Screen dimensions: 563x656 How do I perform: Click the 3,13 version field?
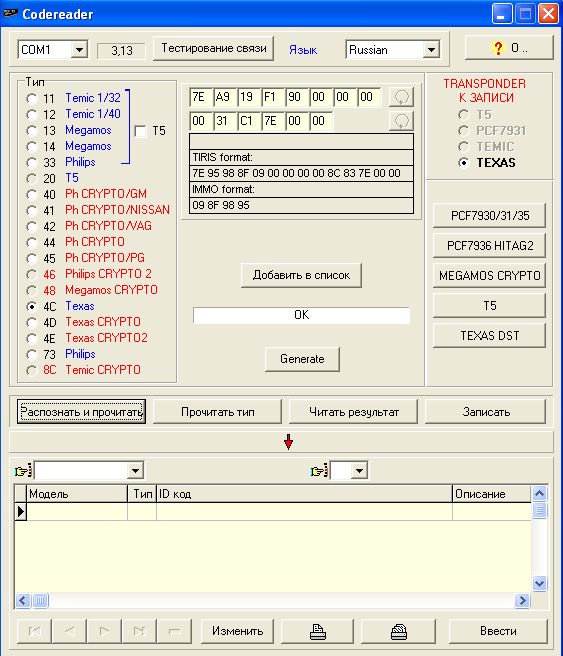pyautogui.click(x=121, y=51)
